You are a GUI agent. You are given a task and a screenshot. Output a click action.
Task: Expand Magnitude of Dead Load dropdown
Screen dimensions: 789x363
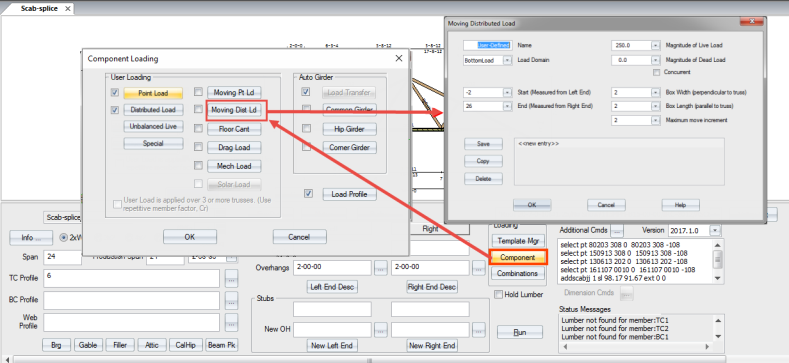pos(655,60)
